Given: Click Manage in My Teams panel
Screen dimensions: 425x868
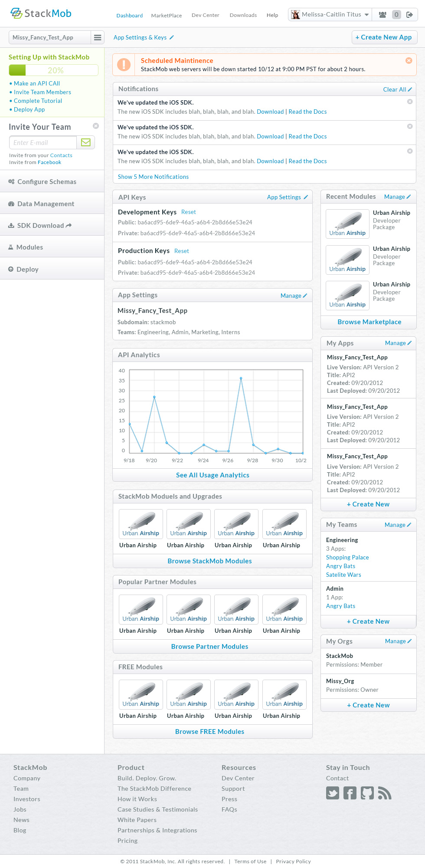Looking at the screenshot, I should [398, 525].
